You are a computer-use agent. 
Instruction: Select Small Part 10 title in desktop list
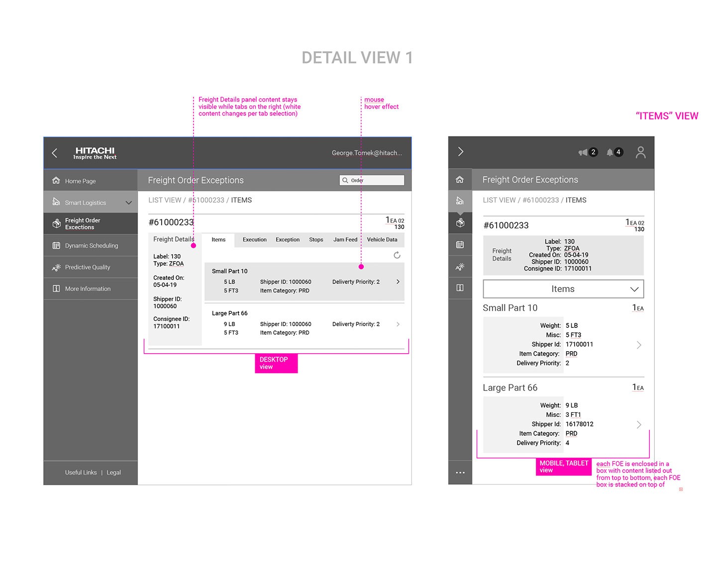click(229, 271)
